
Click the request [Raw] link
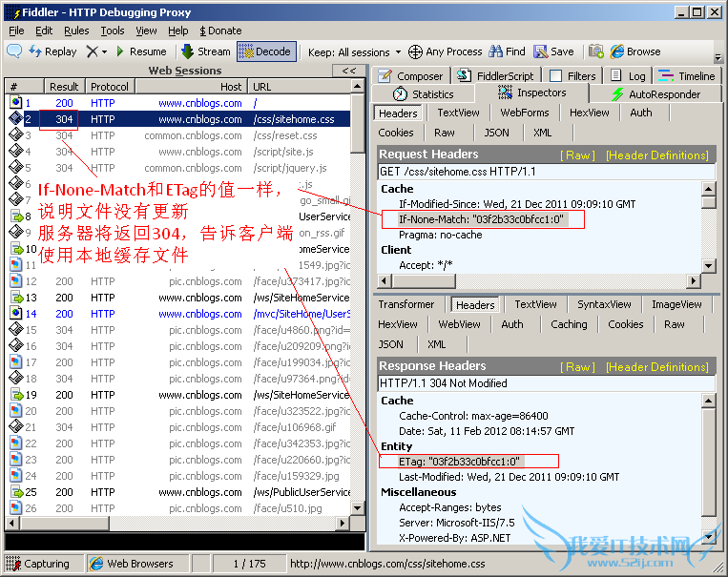[577, 155]
